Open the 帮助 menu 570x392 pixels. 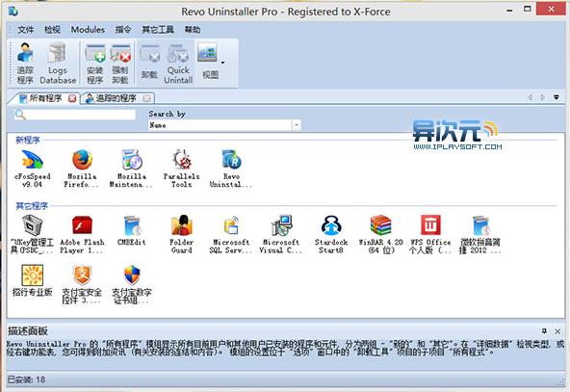(193, 30)
